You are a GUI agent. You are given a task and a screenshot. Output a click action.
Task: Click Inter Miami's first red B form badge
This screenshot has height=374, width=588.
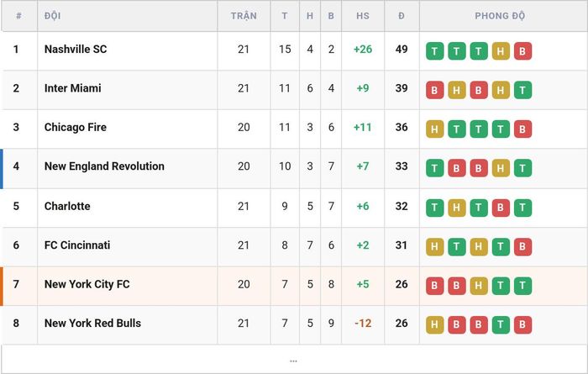(434, 90)
